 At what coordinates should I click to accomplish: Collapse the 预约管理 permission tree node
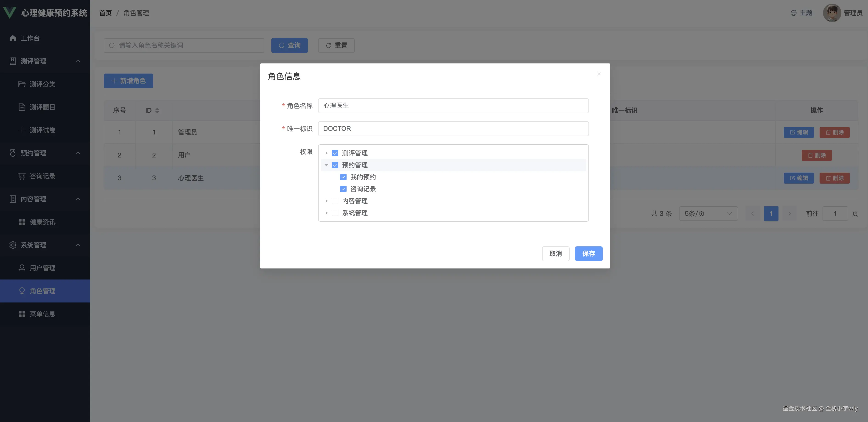[x=326, y=165]
